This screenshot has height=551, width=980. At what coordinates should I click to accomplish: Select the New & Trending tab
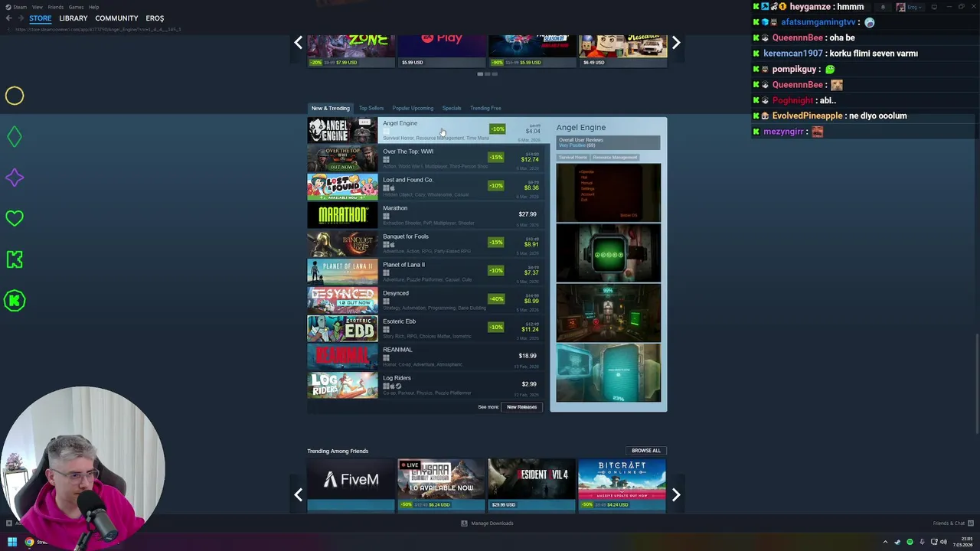(x=330, y=108)
